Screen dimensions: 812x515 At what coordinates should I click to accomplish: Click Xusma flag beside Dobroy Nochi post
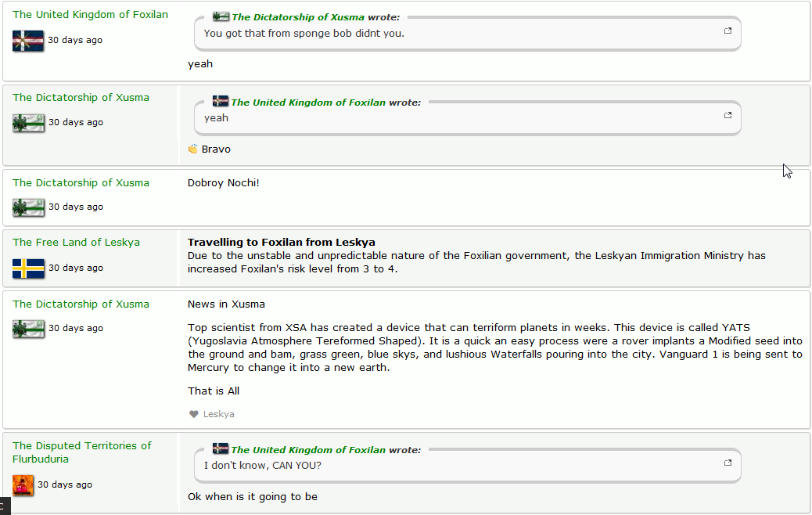(x=28, y=207)
